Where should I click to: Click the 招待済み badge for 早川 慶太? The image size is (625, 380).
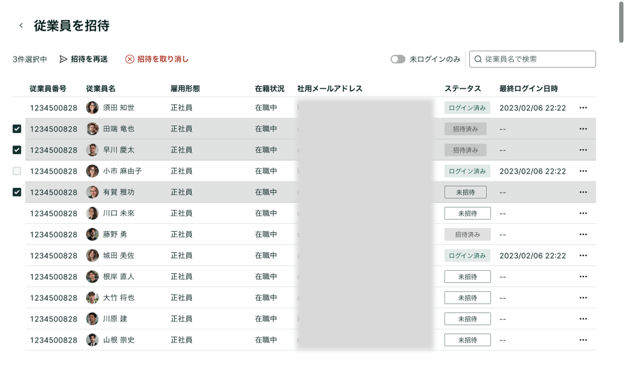465,150
